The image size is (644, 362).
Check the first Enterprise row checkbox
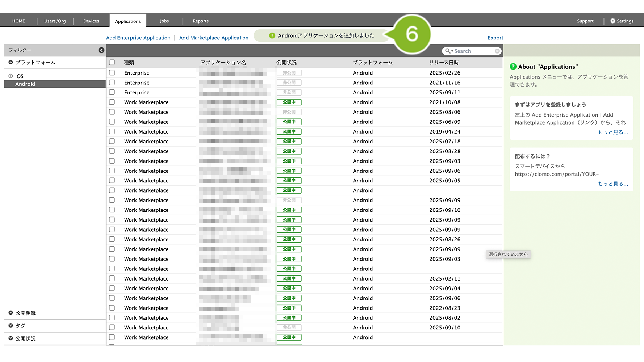coord(112,73)
